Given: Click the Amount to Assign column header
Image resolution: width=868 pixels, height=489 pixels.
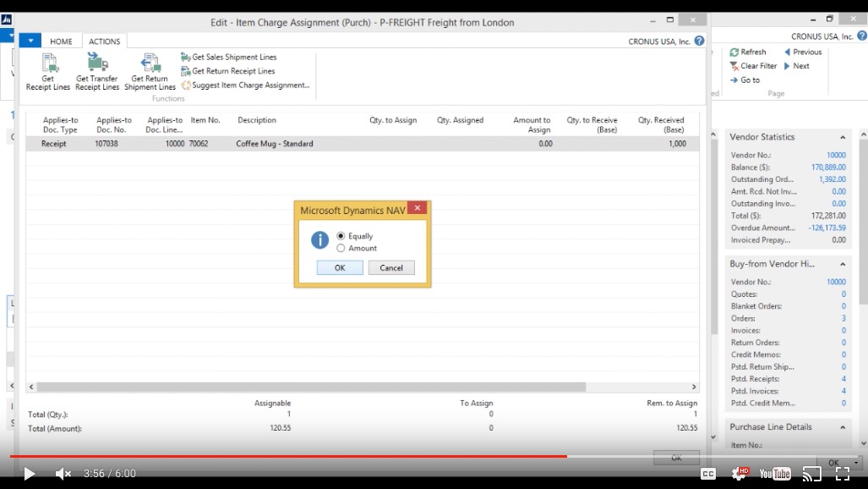Looking at the screenshot, I should [532, 124].
